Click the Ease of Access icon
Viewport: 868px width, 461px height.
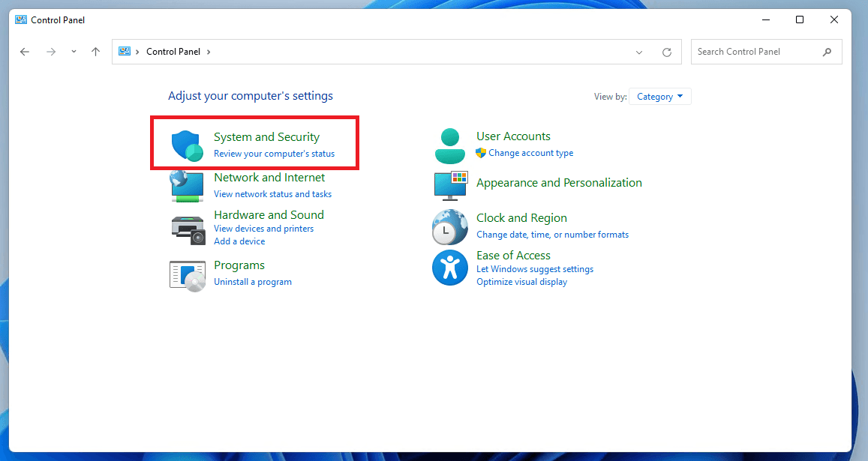(x=450, y=268)
